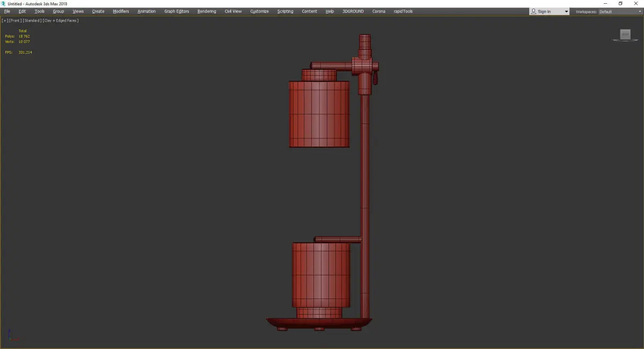Open the Corona menu
Image resolution: width=644 pixels, height=349 pixels.
click(379, 11)
